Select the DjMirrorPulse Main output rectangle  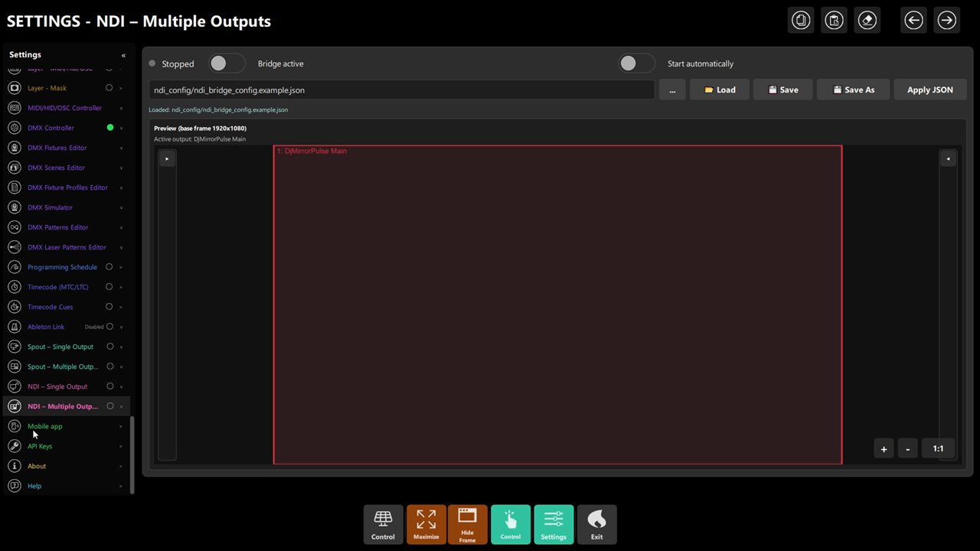(x=557, y=305)
